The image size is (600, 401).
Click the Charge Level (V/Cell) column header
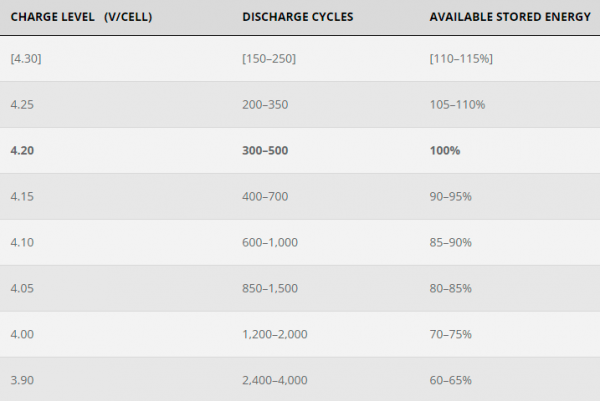(x=81, y=17)
